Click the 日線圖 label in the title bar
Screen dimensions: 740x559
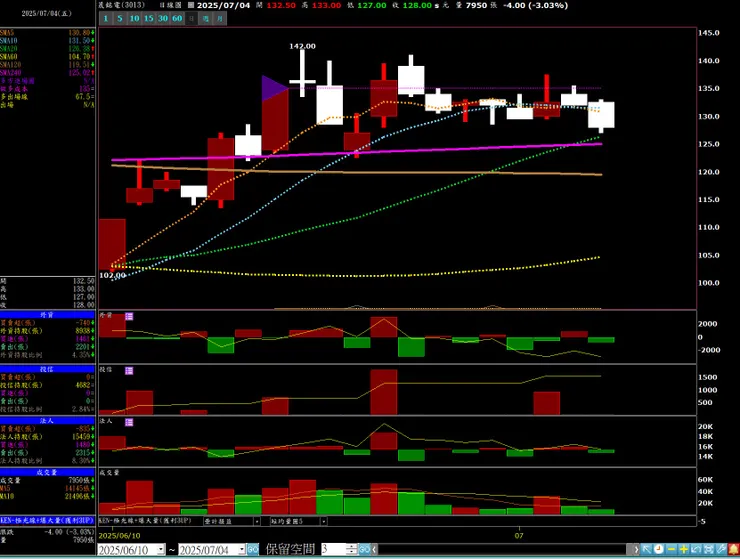(170, 5)
